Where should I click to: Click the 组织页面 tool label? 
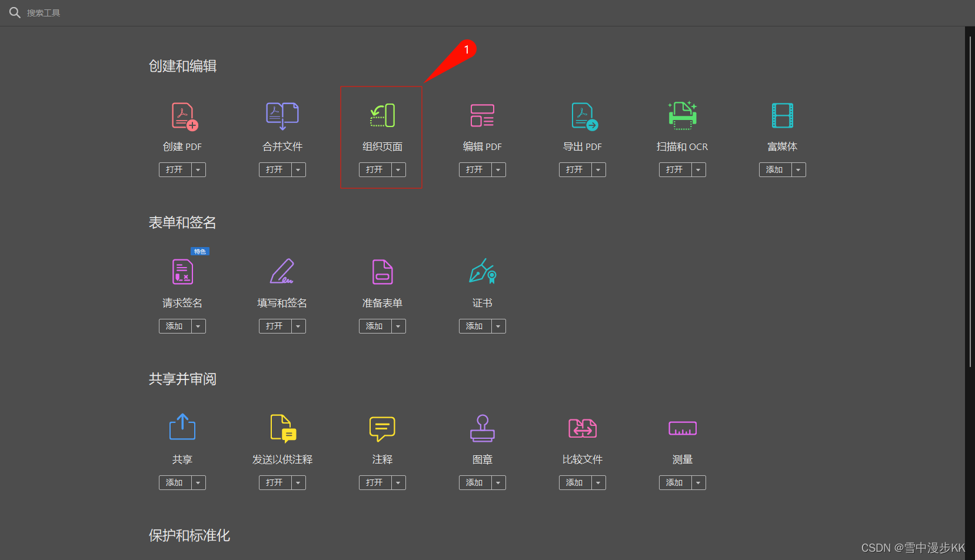[x=382, y=146]
